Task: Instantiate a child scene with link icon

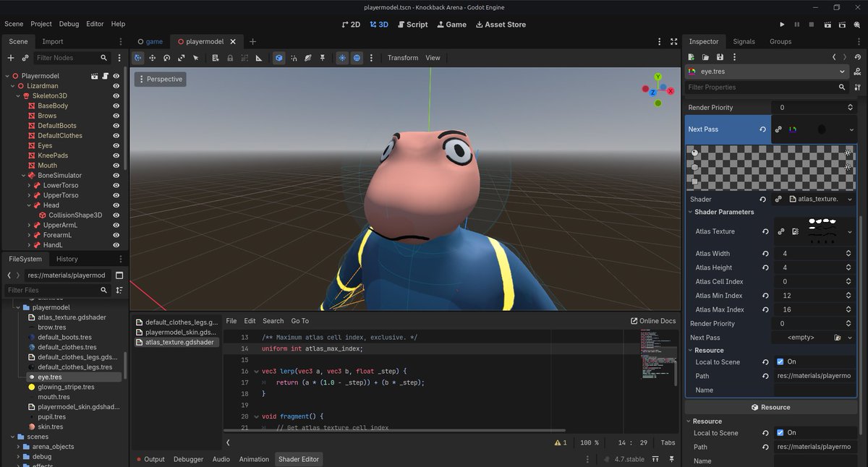Action: 25,58
